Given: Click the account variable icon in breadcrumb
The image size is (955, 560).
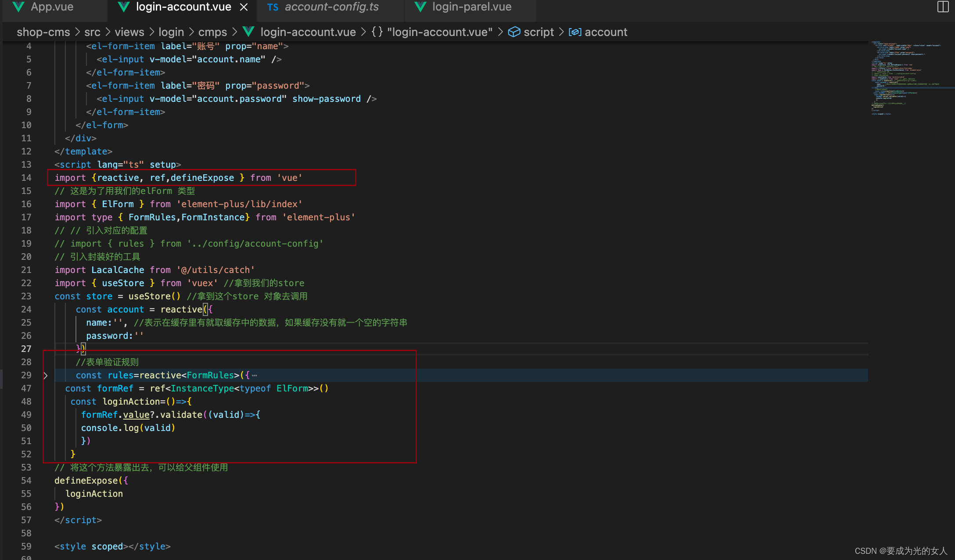Looking at the screenshot, I should pos(575,32).
